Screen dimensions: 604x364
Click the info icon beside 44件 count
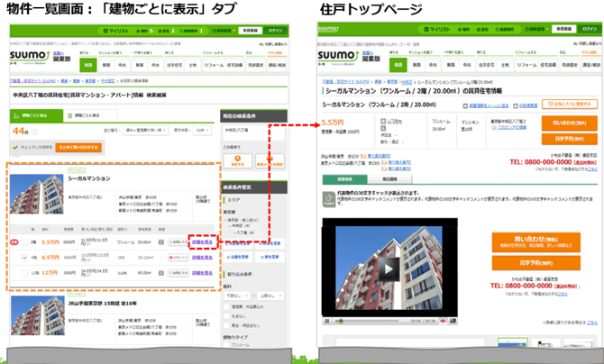tap(34, 132)
